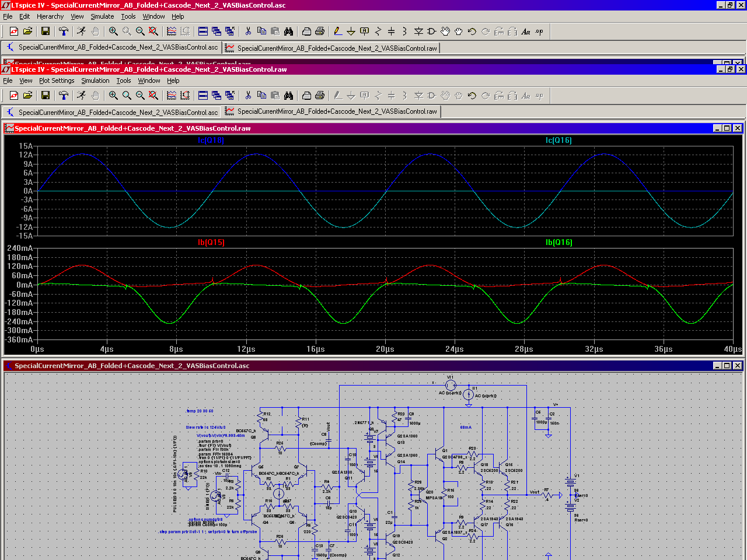
Task: Switch to .raw waveform tab in .raw window
Action: point(331,111)
